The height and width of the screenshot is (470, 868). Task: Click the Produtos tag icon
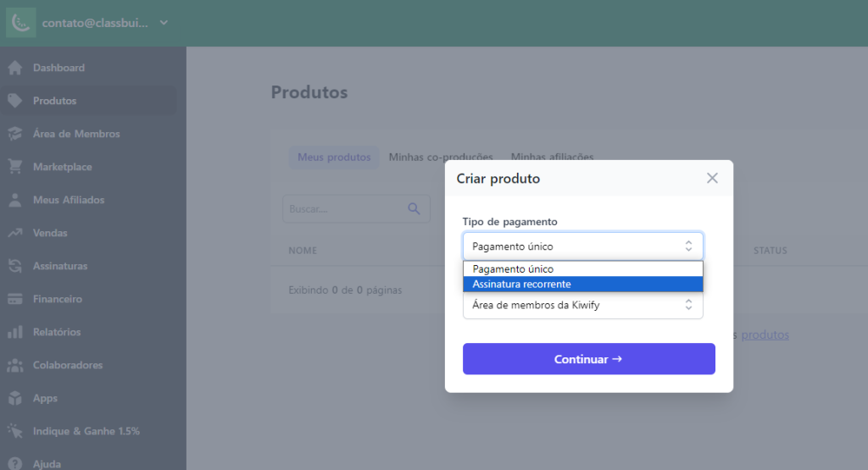click(x=15, y=101)
